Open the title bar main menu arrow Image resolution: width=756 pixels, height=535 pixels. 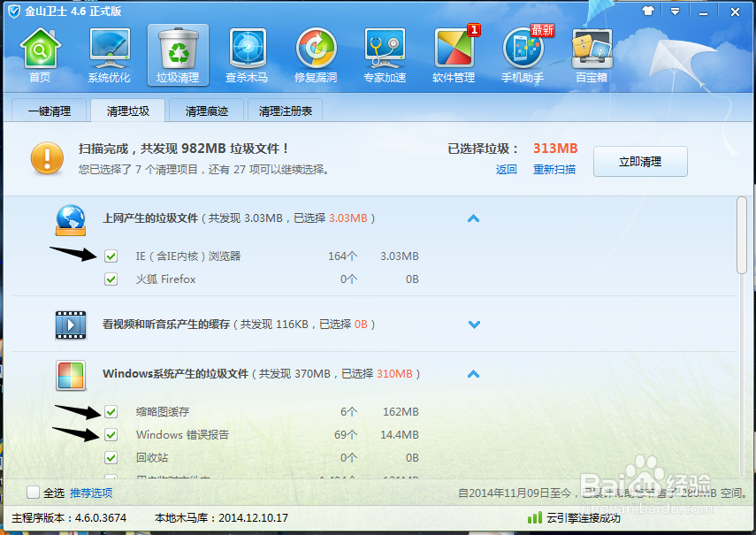[675, 11]
